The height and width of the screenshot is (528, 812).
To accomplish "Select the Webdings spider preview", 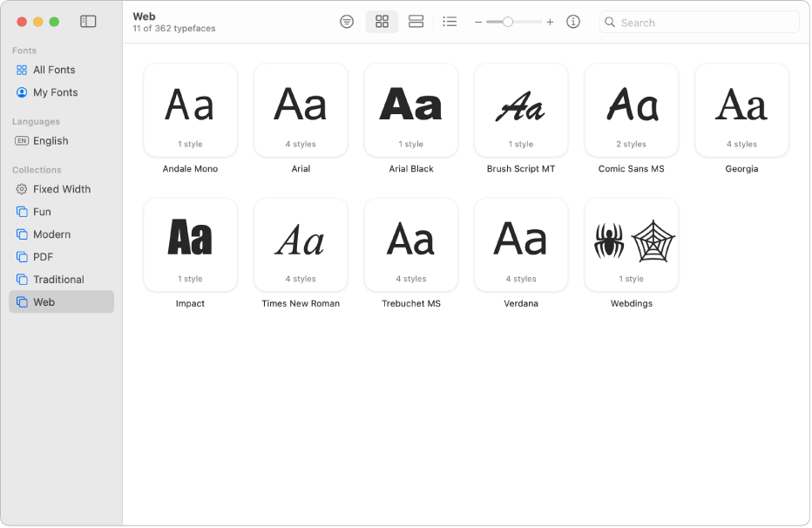I will (632, 245).
